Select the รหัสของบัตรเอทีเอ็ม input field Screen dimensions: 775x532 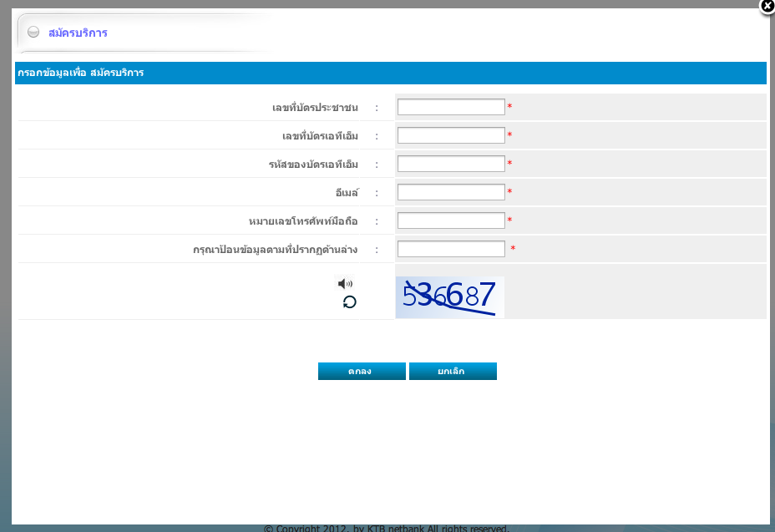click(x=451, y=164)
